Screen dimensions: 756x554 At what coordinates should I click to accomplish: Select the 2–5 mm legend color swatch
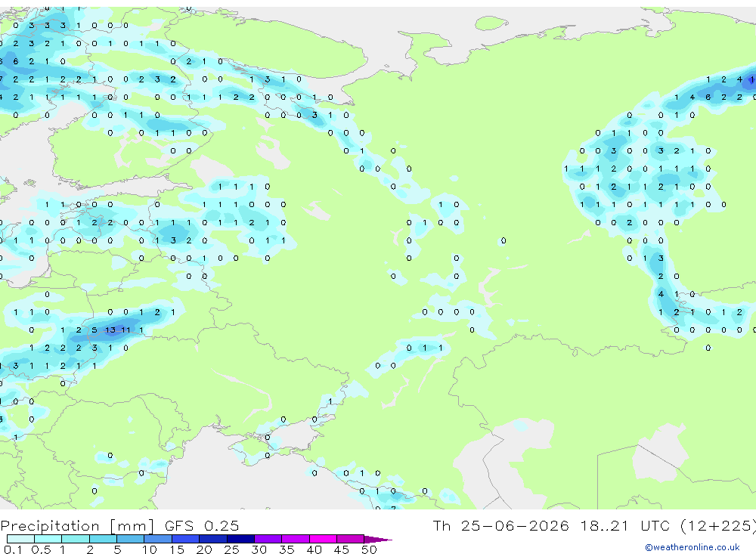pos(103,539)
